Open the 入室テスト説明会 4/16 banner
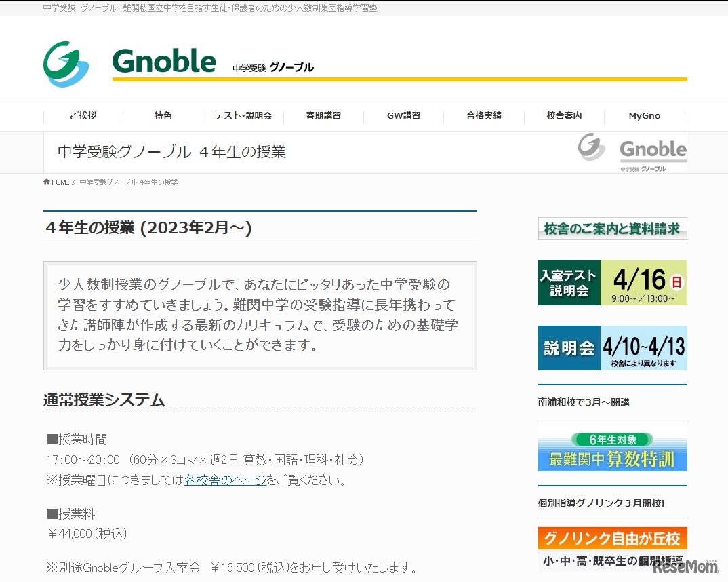 coord(612,283)
